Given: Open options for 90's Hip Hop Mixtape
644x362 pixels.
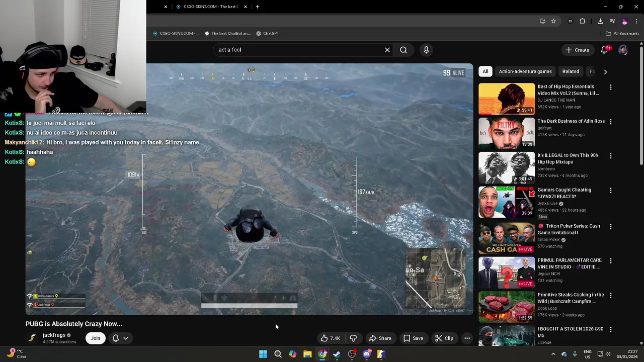Looking at the screenshot, I should (611, 156).
